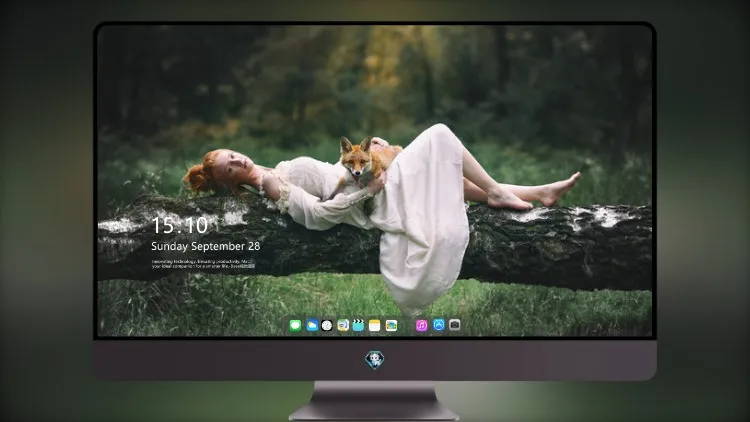
Task: Click the 15:10 clock widget
Action: (180, 225)
